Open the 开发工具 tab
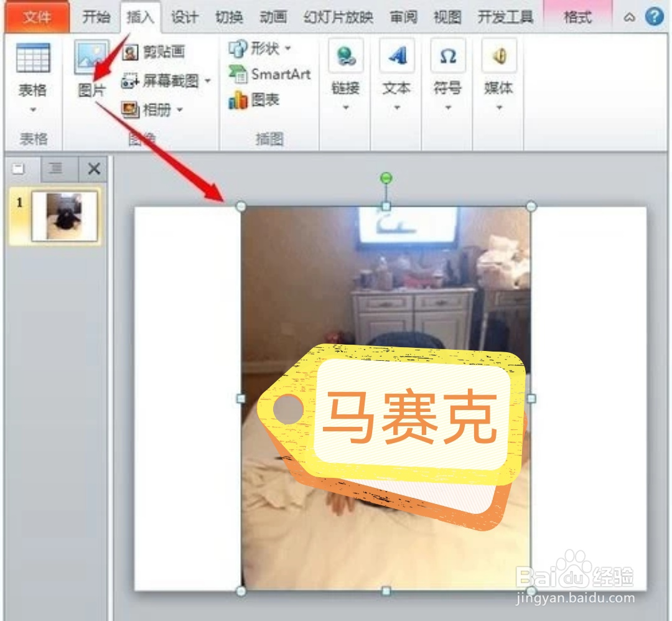Screen dimensions: 672x621 point(505,17)
